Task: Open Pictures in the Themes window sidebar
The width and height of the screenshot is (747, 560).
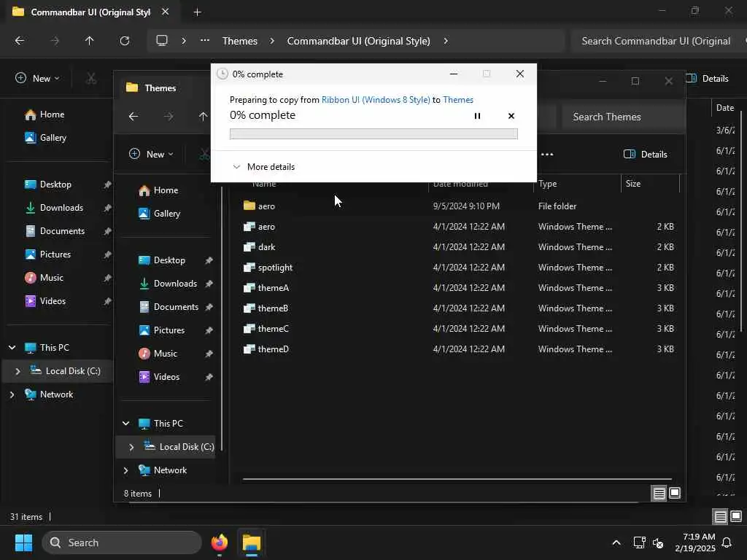Action: [168, 330]
